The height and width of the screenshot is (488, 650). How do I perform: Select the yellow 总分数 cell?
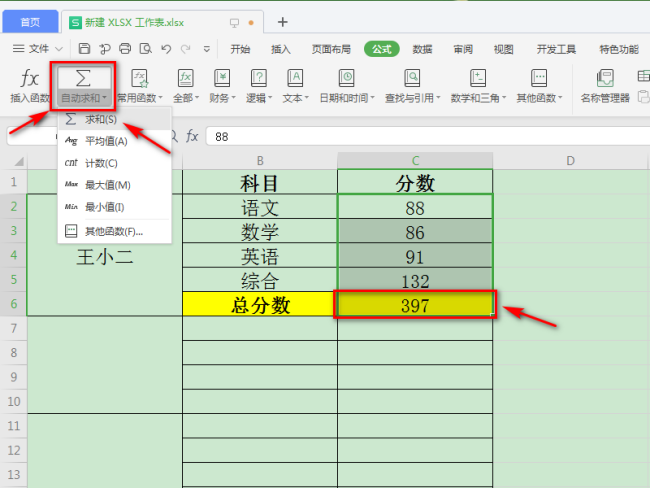point(260,305)
